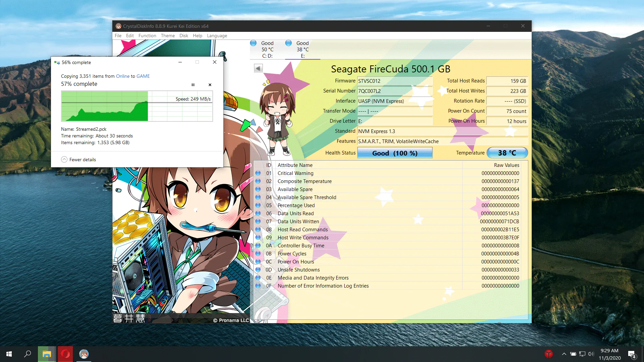Show hidden system tray icons
Screen dimensions: 644x362
tap(564, 354)
